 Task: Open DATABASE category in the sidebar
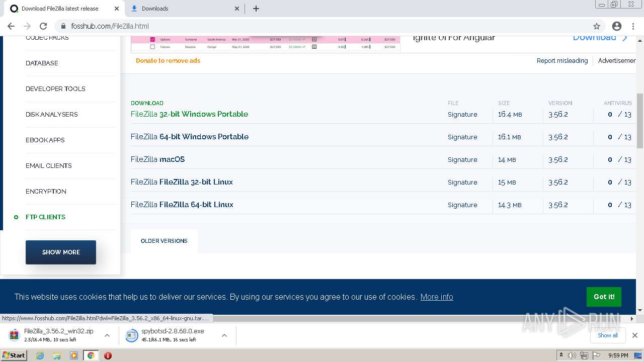tap(42, 63)
